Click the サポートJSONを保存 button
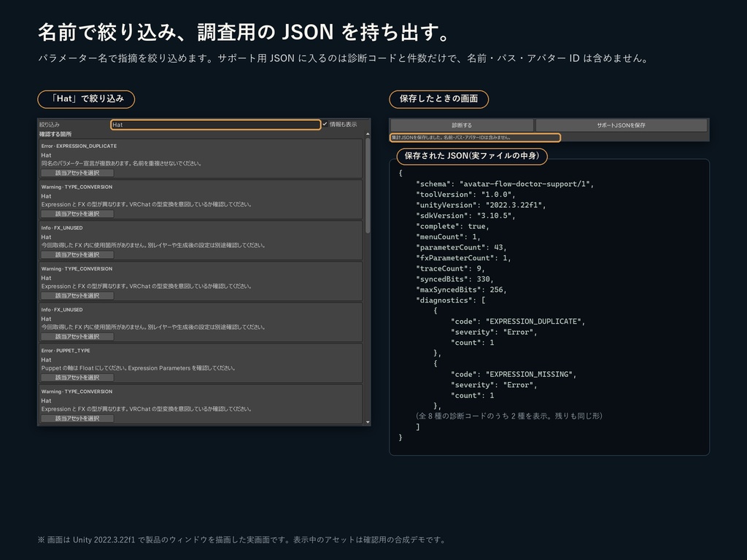 [622, 125]
